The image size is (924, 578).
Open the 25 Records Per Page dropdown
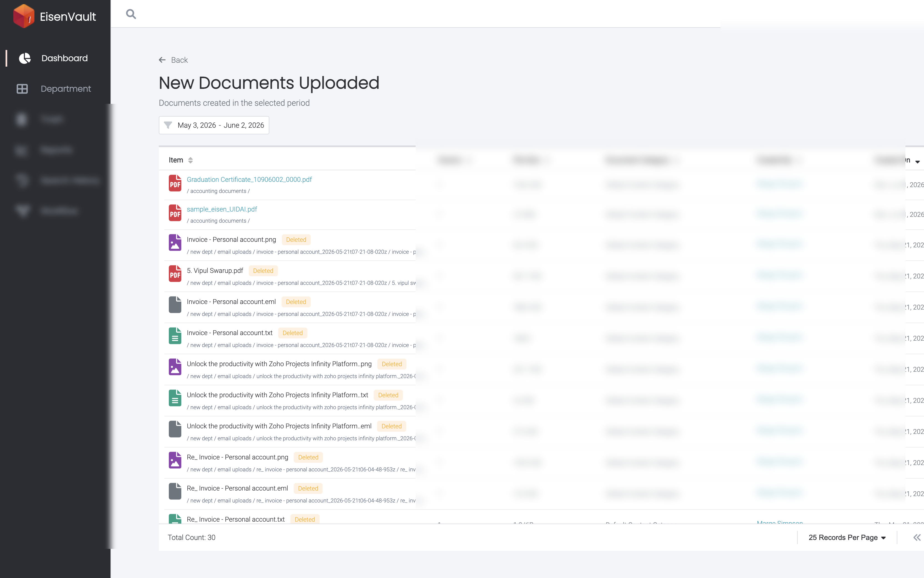tap(847, 537)
